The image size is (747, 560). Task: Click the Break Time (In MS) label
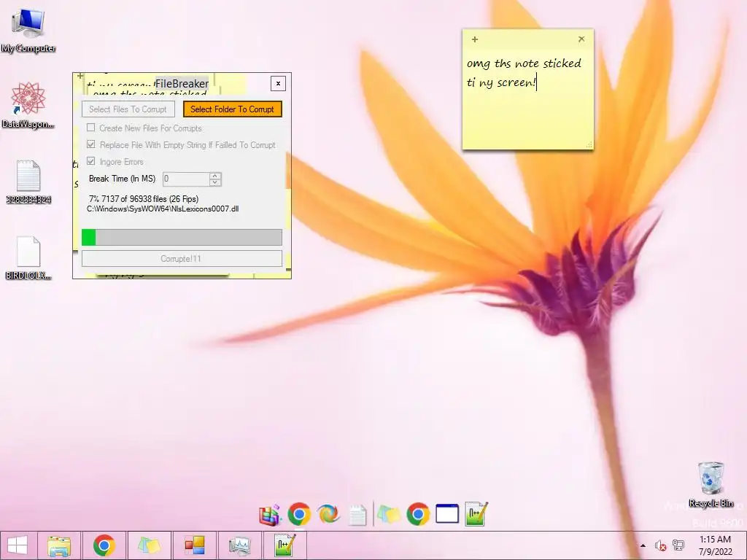(123, 179)
